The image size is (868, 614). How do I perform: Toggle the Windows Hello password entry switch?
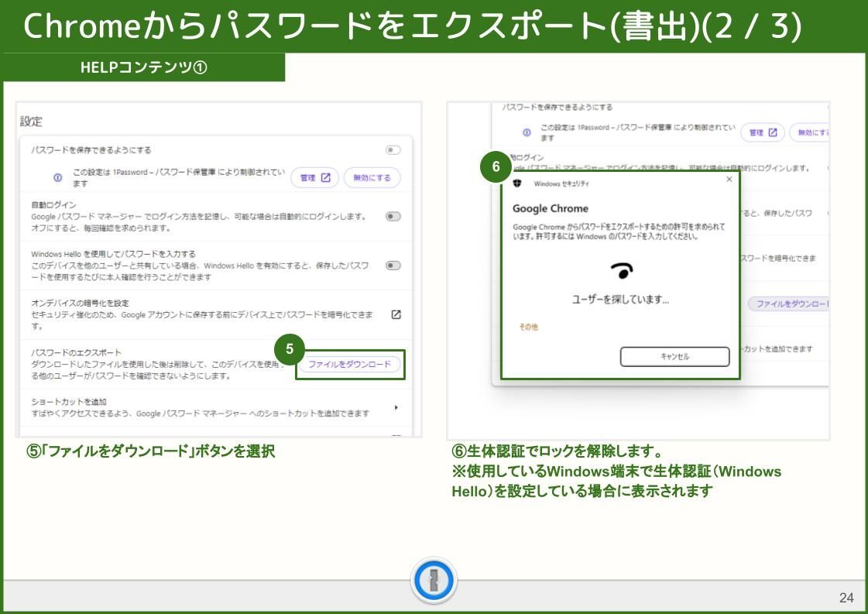pyautogui.click(x=393, y=266)
